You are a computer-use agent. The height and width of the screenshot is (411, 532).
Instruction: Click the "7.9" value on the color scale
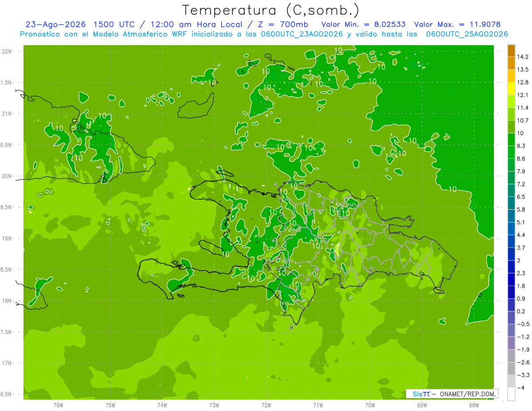[521, 172]
